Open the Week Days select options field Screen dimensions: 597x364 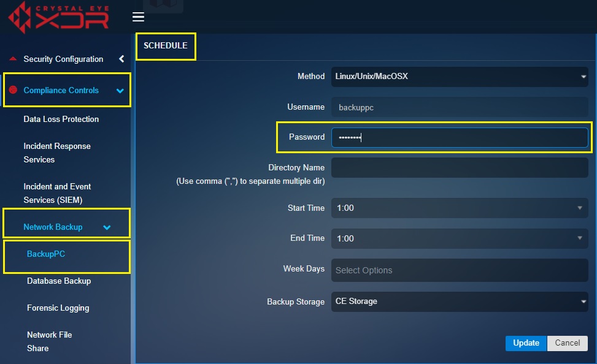(x=460, y=270)
